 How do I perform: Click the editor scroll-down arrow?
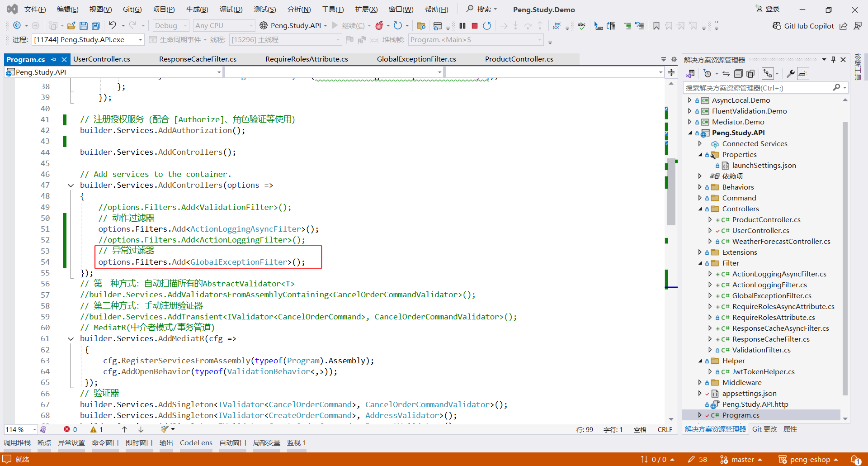pyautogui.click(x=671, y=419)
